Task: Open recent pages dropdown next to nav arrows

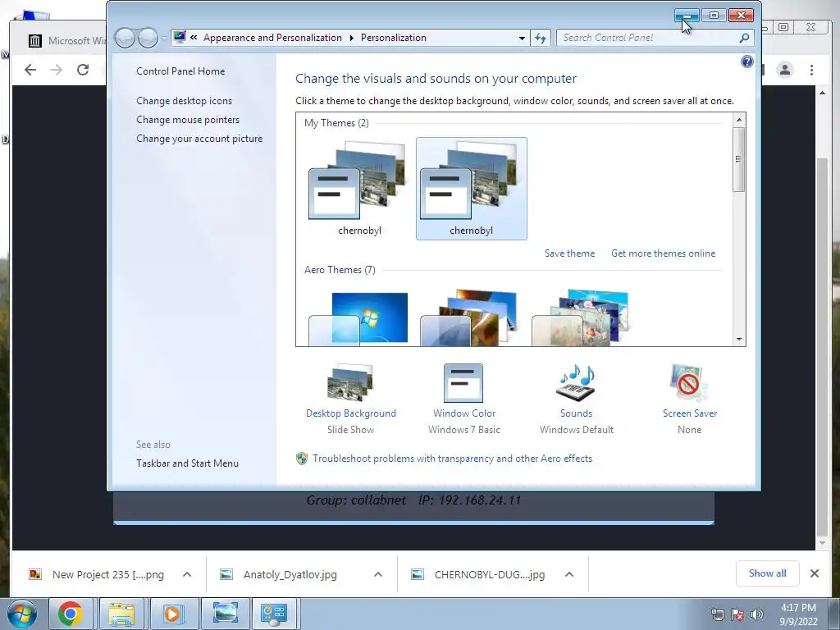Action: pos(164,38)
